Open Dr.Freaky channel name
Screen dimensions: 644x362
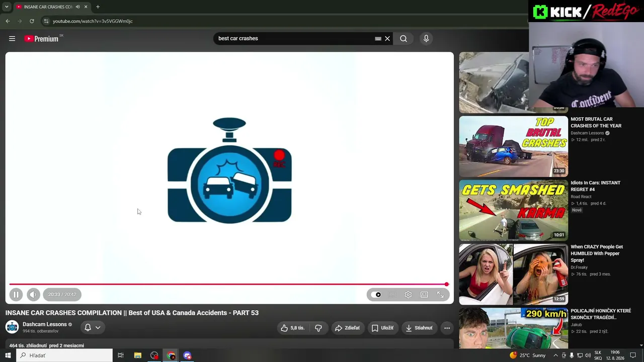(x=579, y=267)
